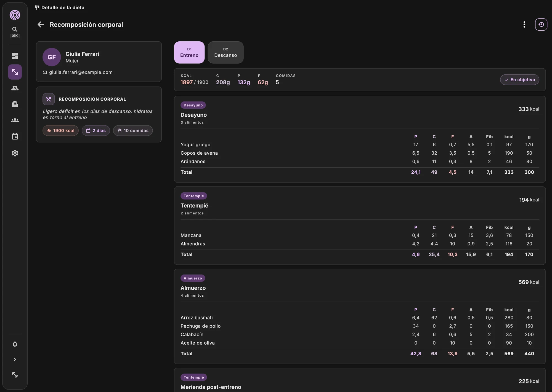Screen dimensions: 552x392
Task: Click the Merienda post-entreno meal title
Action: (211, 387)
